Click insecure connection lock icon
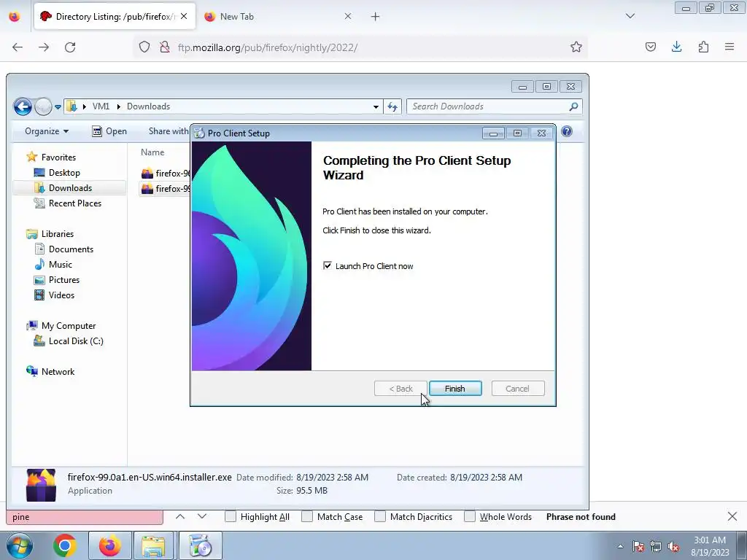747x560 pixels. tap(165, 47)
